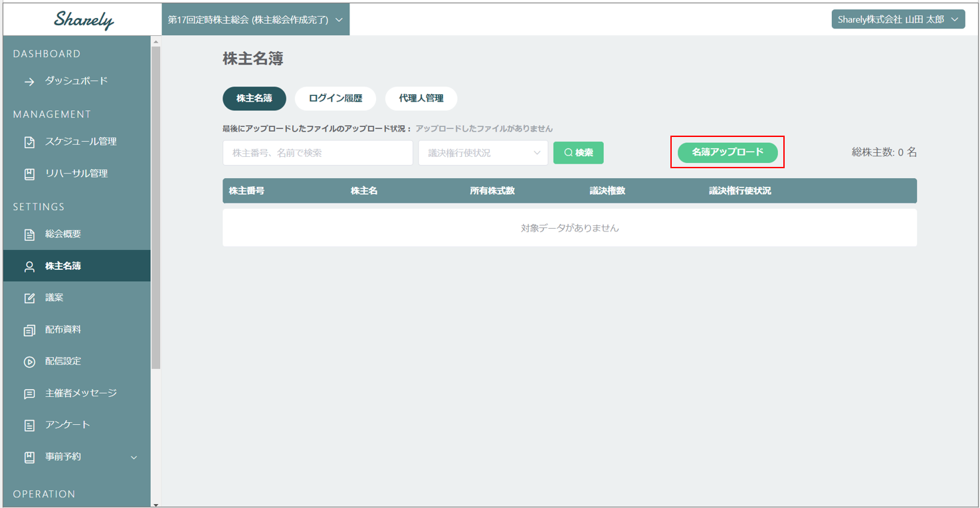Expand the 事前予約 sidebar submenu

coord(134,457)
